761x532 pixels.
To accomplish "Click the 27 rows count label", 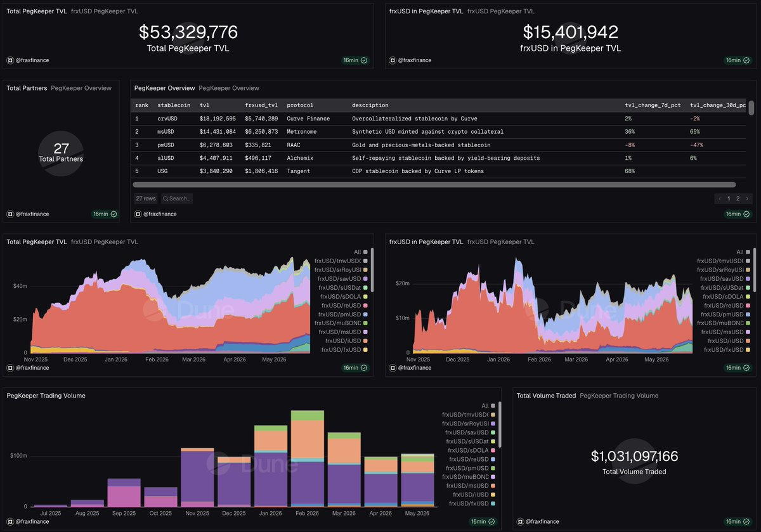I will pyautogui.click(x=146, y=198).
